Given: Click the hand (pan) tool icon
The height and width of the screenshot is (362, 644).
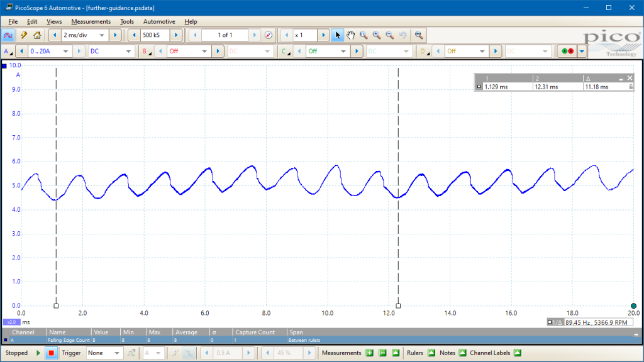Looking at the screenshot, I should point(350,35).
